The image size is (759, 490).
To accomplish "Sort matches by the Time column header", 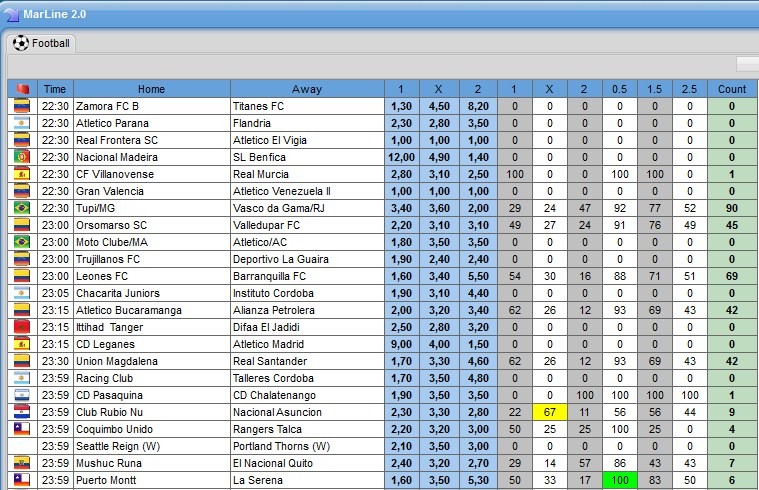I will [55, 89].
